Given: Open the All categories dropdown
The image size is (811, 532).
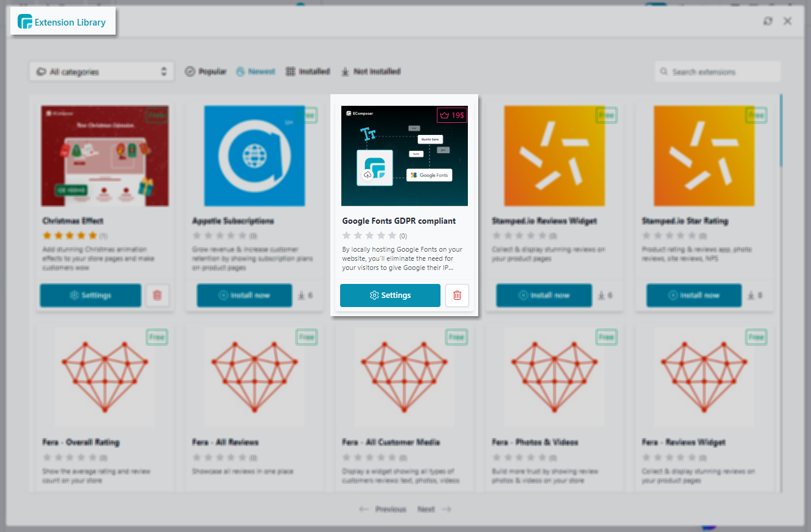Looking at the screenshot, I should 101,71.
